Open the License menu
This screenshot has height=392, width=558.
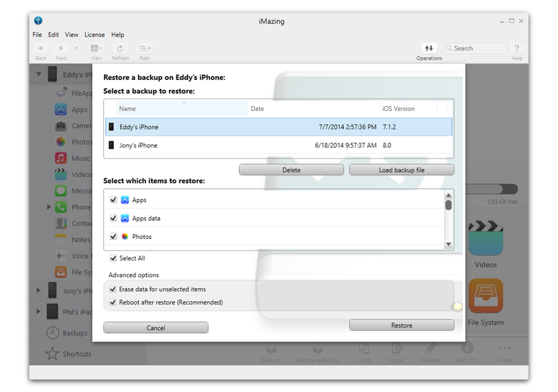tap(94, 34)
